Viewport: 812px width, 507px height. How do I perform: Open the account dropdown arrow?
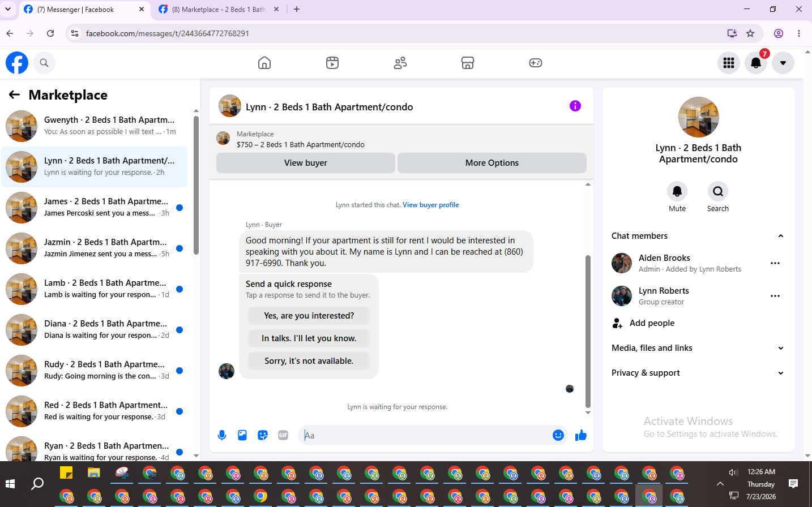pyautogui.click(x=783, y=63)
